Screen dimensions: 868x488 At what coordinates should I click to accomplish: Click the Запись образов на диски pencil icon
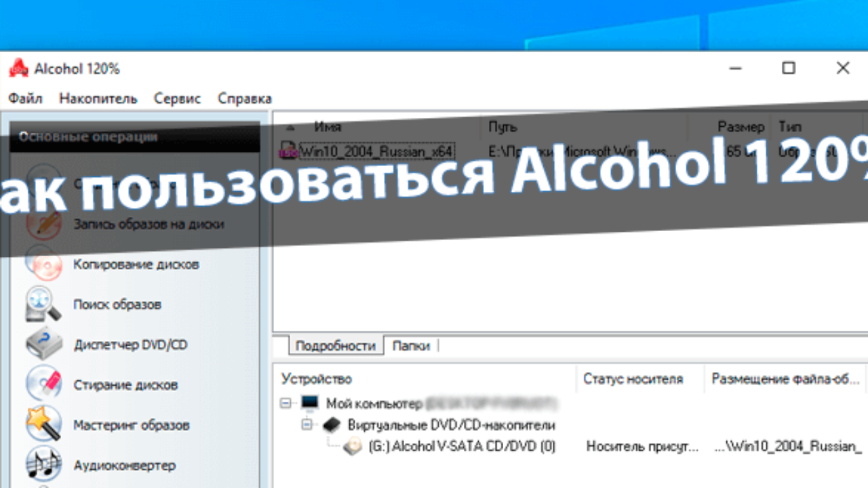tap(44, 224)
